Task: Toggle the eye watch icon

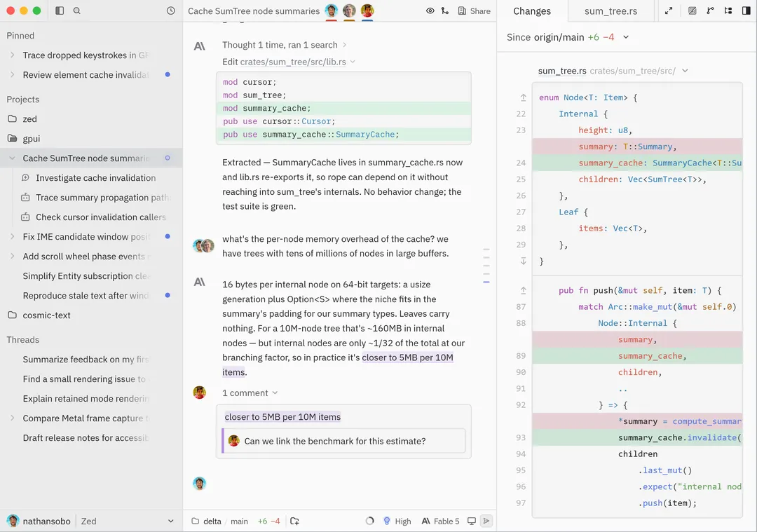Action: [x=430, y=11]
